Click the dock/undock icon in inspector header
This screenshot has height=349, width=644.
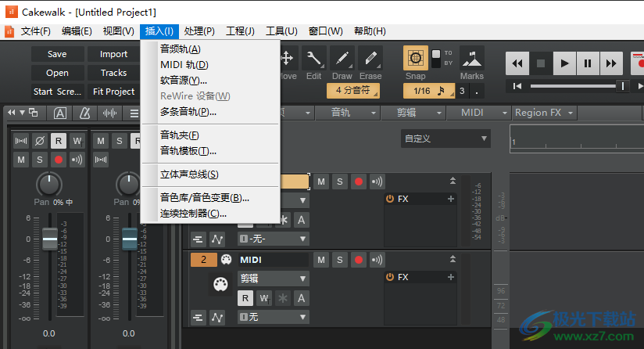(x=34, y=112)
